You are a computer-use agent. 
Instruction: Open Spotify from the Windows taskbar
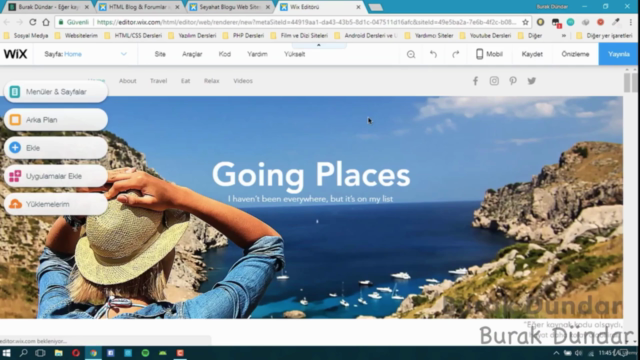click(145, 353)
